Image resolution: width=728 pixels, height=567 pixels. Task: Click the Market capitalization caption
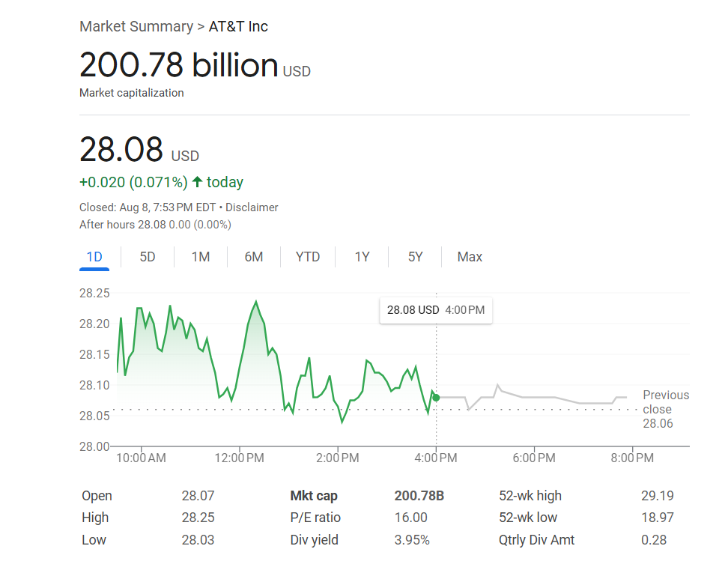(131, 93)
